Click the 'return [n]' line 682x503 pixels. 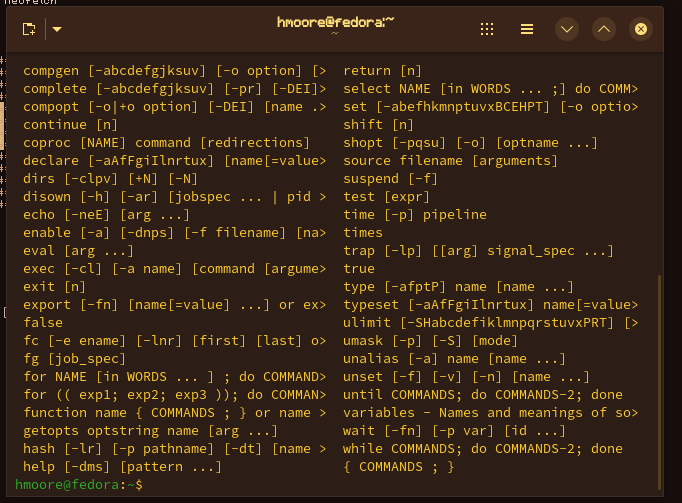[382, 70]
